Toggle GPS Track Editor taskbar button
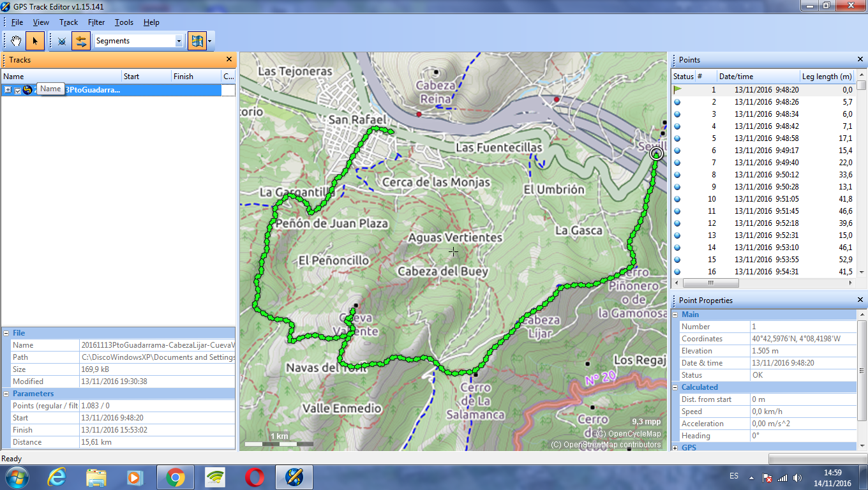 294,476
